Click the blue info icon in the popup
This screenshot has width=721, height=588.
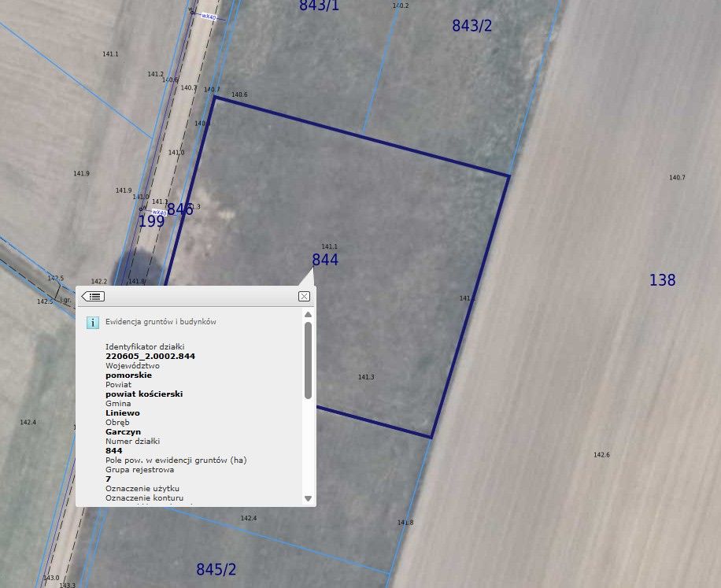point(92,323)
